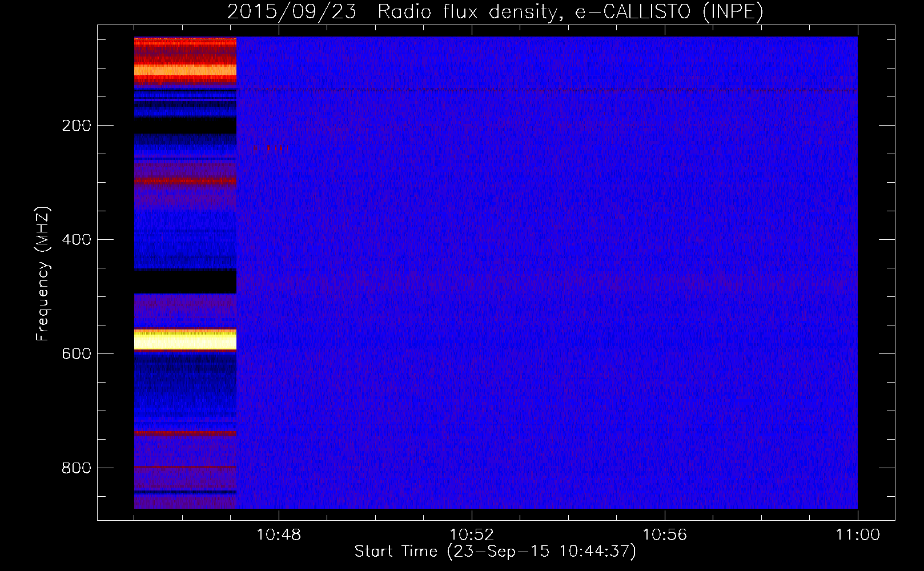The width and height of the screenshot is (924, 571).
Task: Click the black gap band just below 500 MHz
Action: (185, 281)
